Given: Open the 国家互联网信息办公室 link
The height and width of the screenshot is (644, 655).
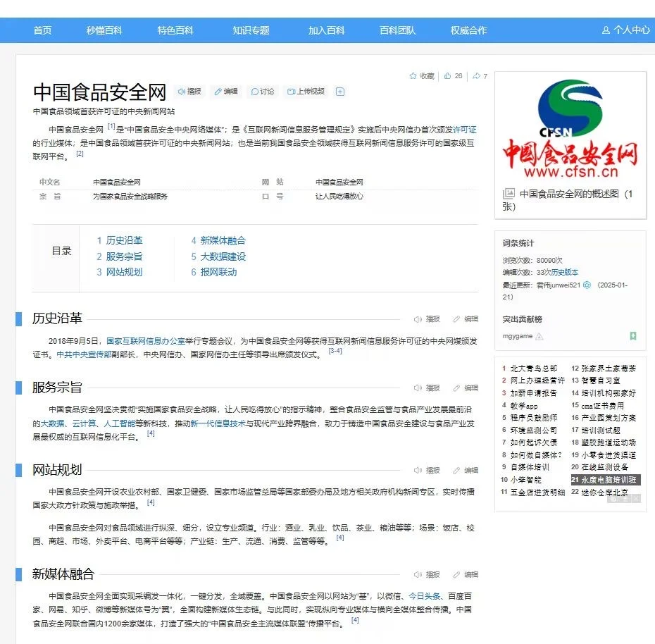Looking at the screenshot, I should 145,341.
